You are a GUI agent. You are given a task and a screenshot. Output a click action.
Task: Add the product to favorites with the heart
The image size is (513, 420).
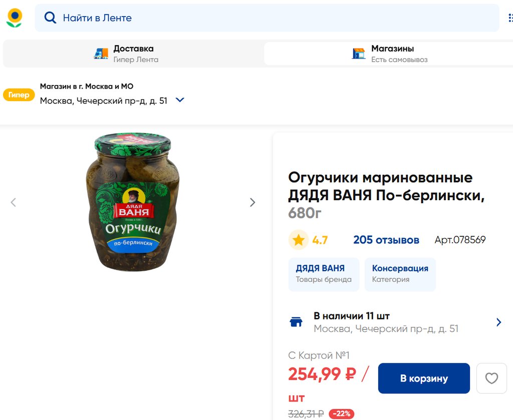(x=491, y=378)
